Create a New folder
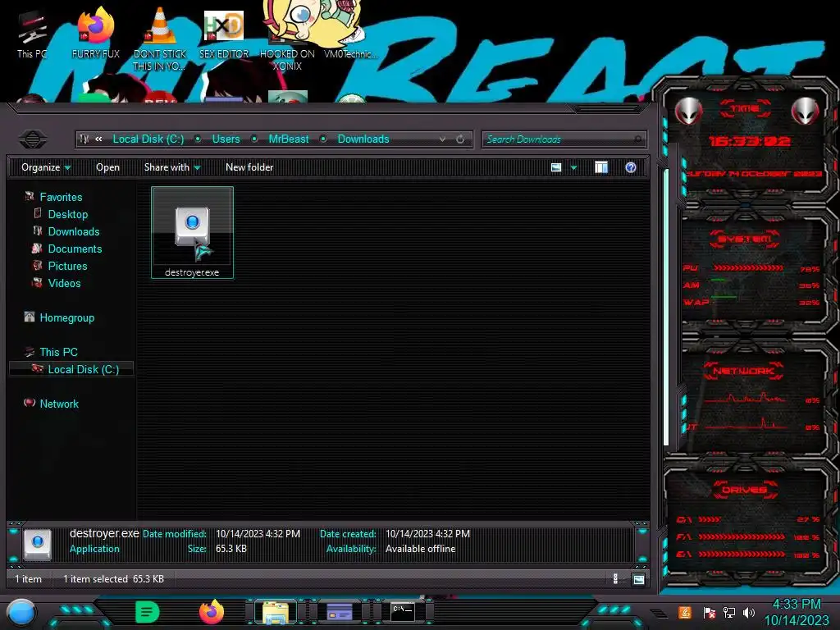Image resolution: width=840 pixels, height=630 pixels. pyautogui.click(x=249, y=167)
